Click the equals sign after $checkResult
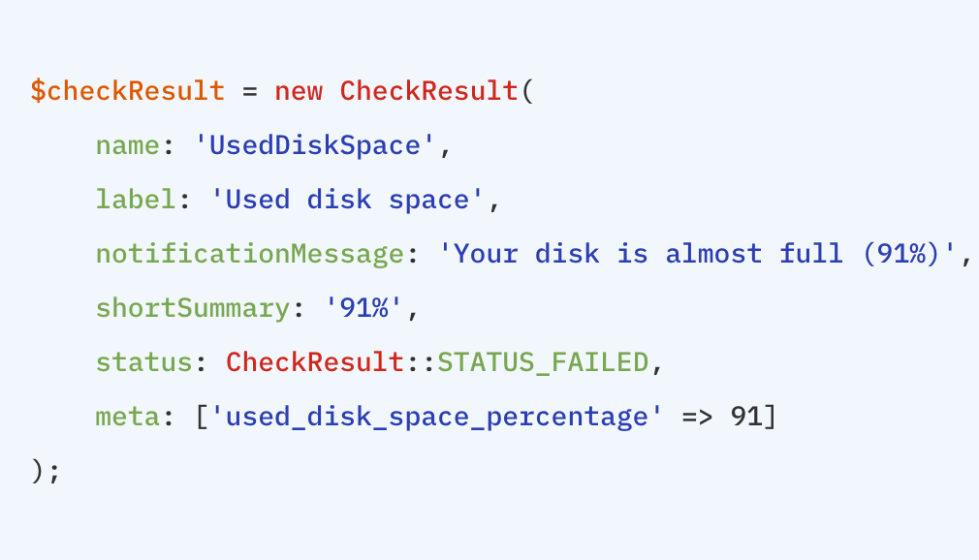 (x=249, y=91)
